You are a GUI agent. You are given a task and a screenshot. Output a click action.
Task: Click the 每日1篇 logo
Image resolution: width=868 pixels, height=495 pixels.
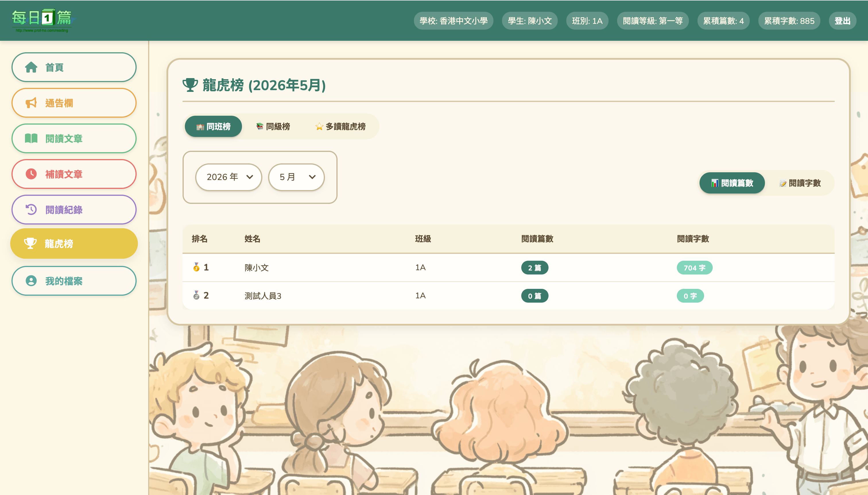click(x=43, y=20)
